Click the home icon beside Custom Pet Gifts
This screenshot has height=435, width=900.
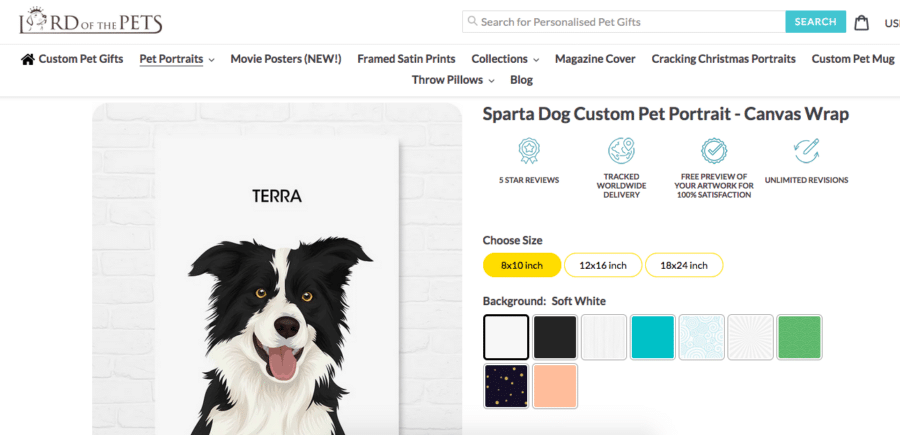[x=28, y=59]
